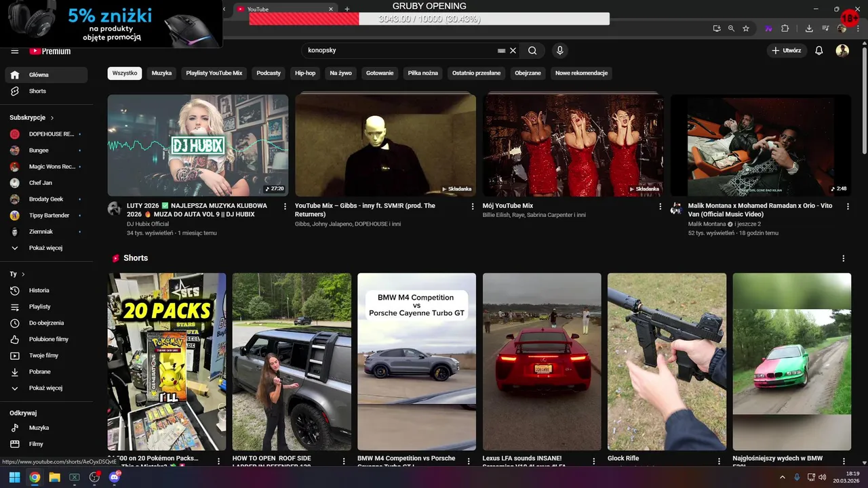Click the Utwórz create button
The image size is (868, 488).
point(787,50)
